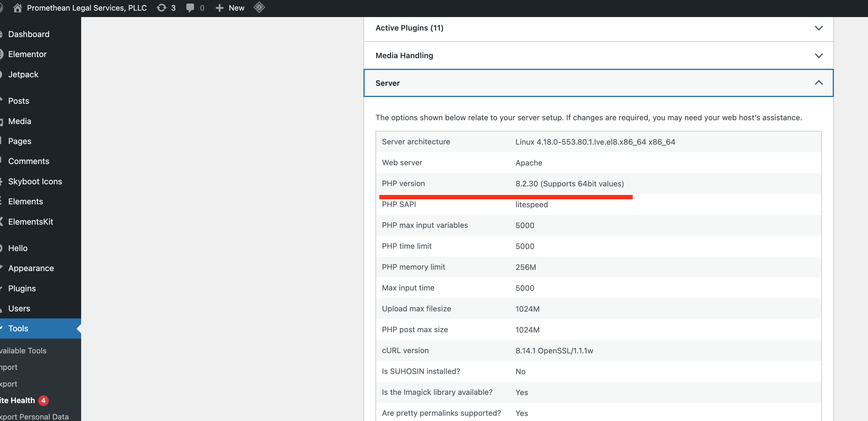Click the comments bubble icon
The height and width of the screenshot is (421, 868).
coord(190,8)
